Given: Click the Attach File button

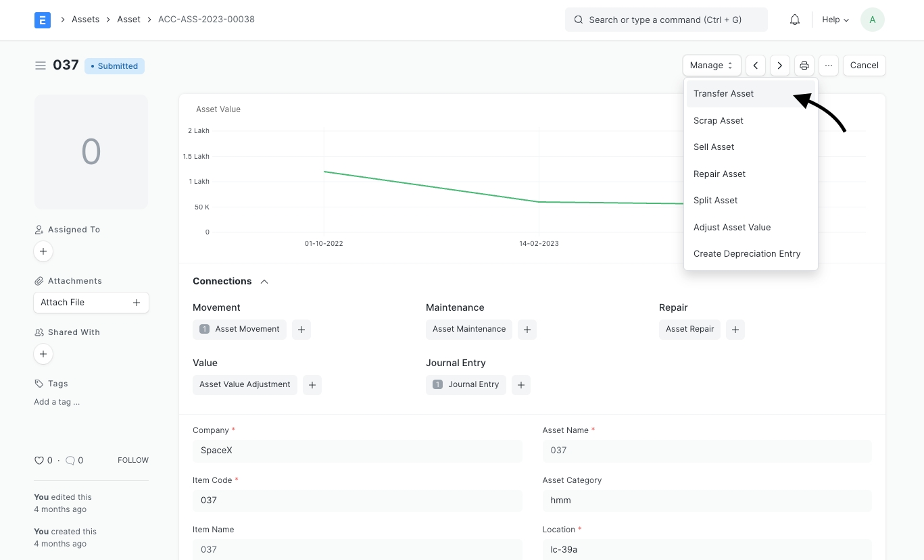Looking at the screenshot, I should pos(91,303).
